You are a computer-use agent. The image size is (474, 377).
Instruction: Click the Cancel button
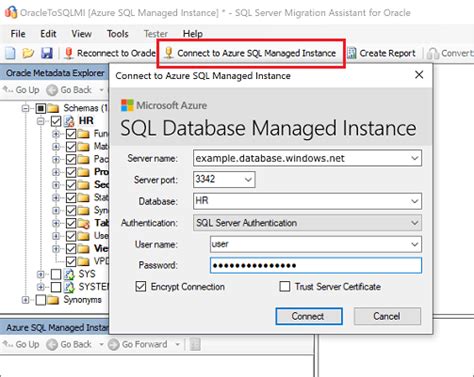coord(387,316)
